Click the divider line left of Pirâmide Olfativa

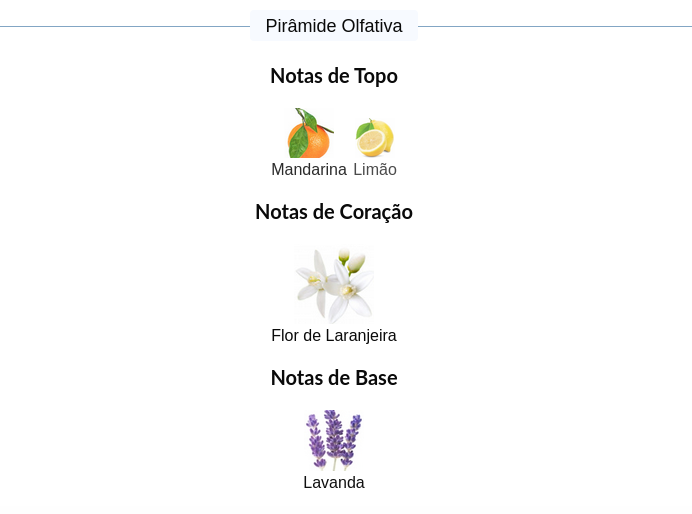[125, 26]
